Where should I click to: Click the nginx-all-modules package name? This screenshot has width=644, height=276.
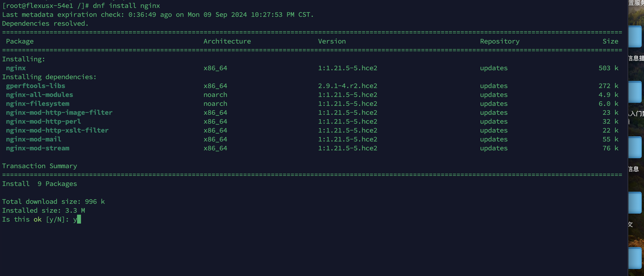click(x=40, y=95)
